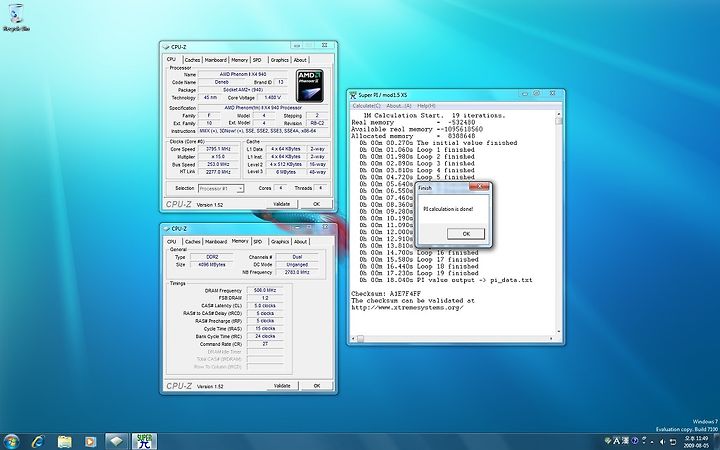Launch Internet Explorer from the taskbar
The height and width of the screenshot is (450, 720).
(38, 442)
